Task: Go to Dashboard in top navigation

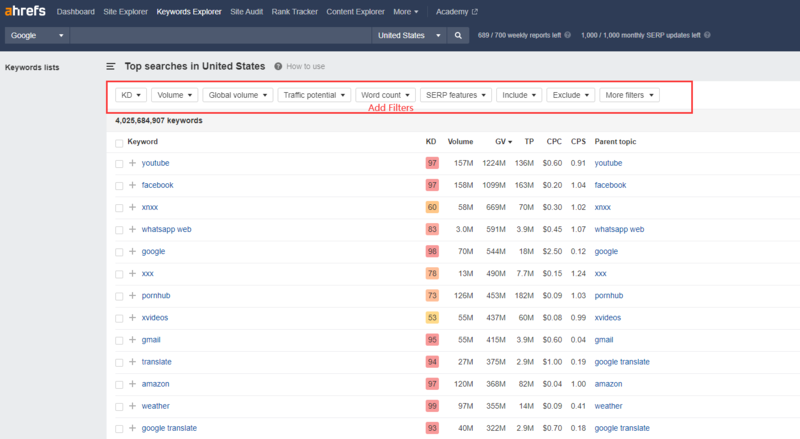Action: pos(76,12)
